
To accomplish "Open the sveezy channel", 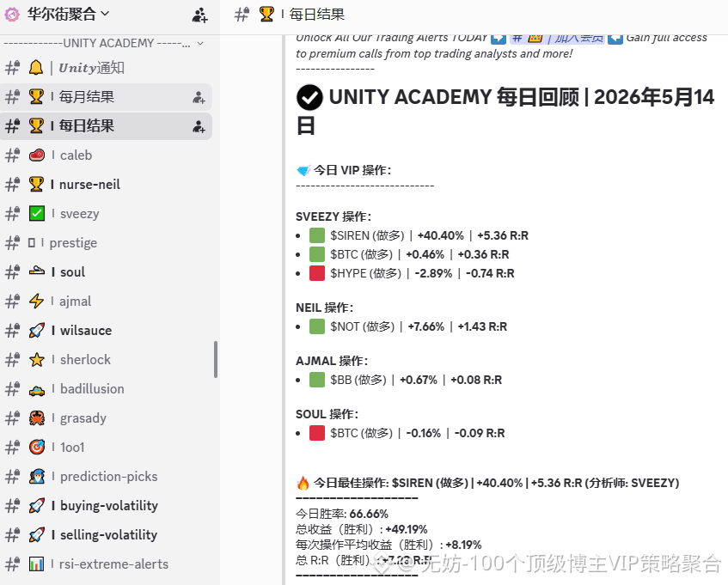I will tap(106, 213).
